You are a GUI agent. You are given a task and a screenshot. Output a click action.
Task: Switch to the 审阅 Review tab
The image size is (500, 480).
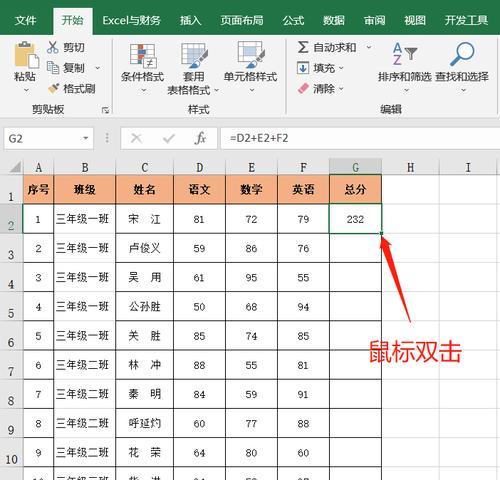click(374, 21)
